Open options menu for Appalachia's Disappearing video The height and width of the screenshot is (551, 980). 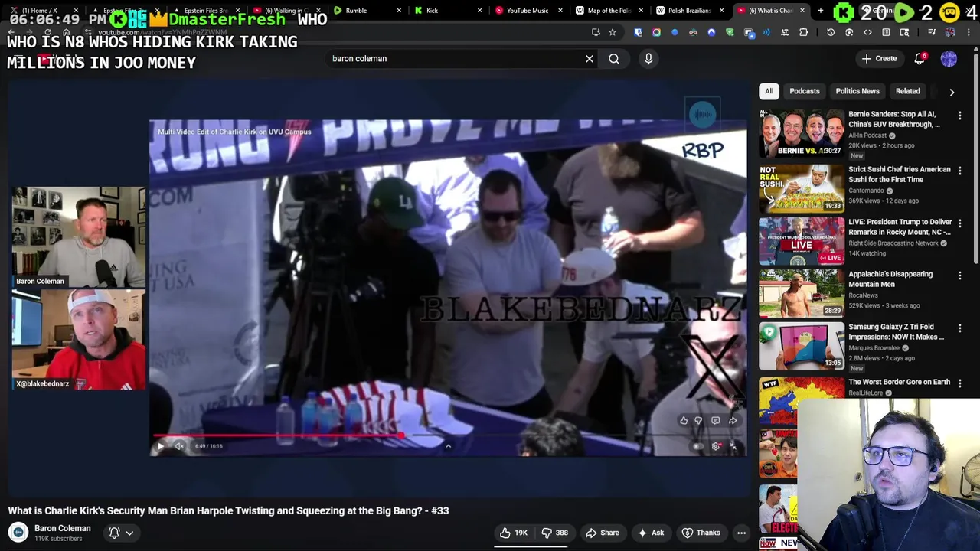click(x=960, y=275)
